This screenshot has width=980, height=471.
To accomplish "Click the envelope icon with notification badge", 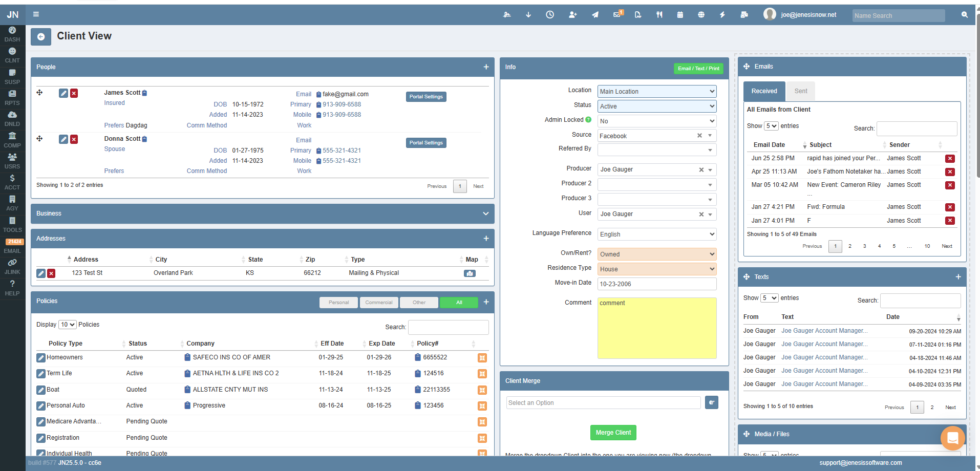I will click(x=616, y=14).
